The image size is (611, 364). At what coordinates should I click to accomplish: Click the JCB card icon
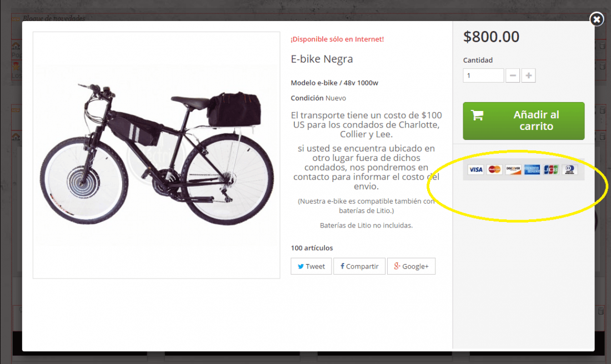[x=551, y=169]
